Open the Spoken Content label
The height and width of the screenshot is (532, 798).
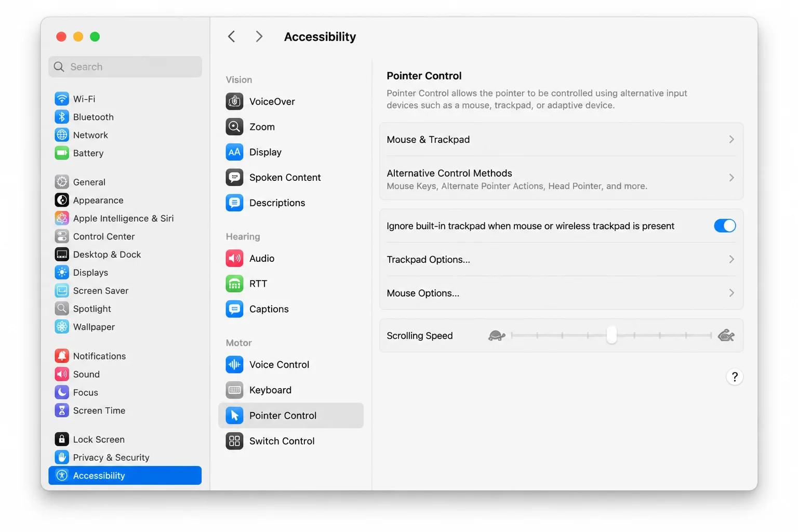tap(285, 178)
